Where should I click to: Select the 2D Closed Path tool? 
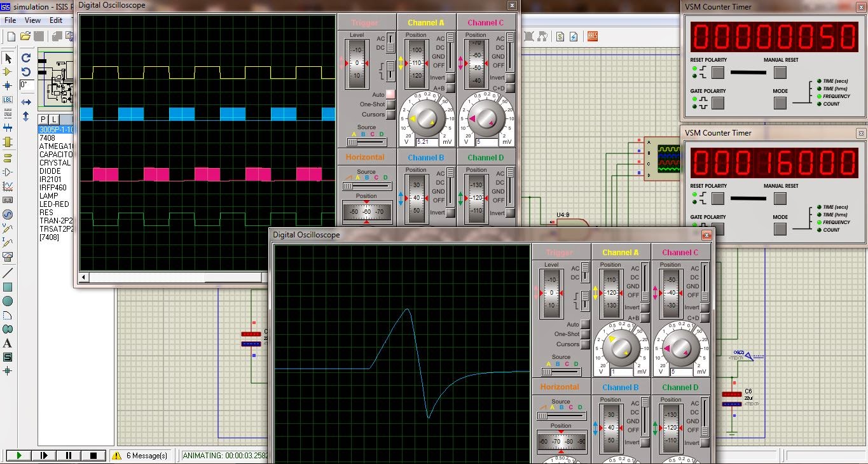pyautogui.click(x=8, y=329)
